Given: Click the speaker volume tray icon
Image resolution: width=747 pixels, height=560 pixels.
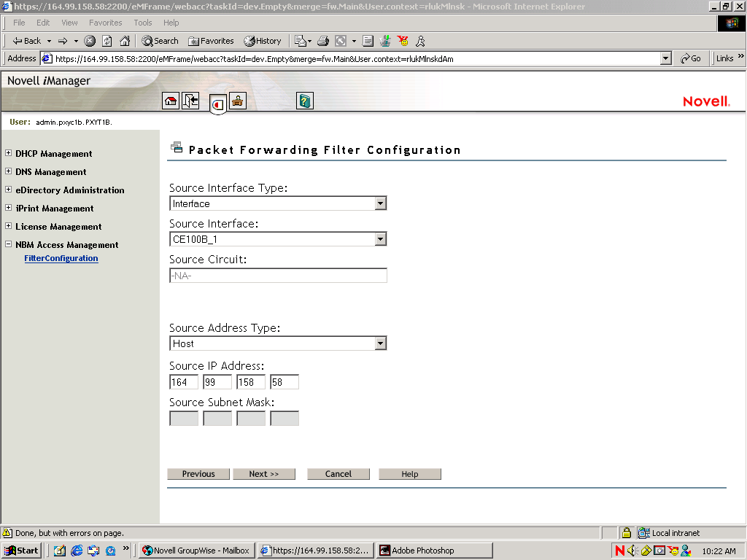Looking at the screenshot, I should point(632,551).
